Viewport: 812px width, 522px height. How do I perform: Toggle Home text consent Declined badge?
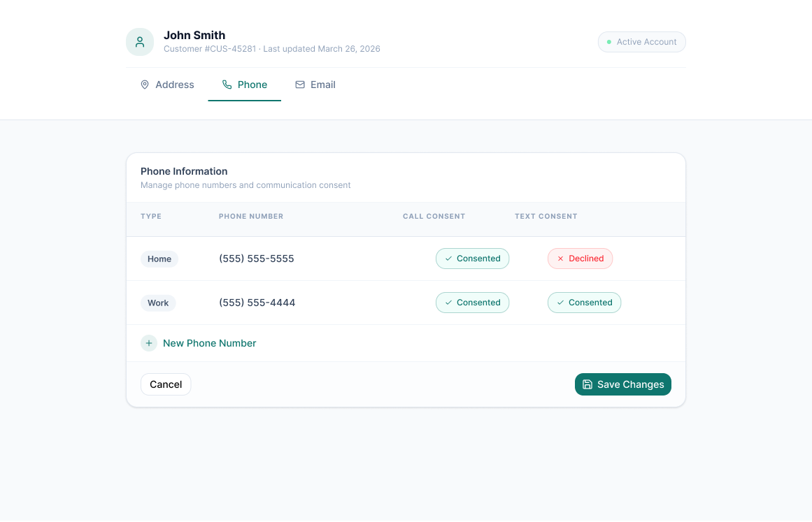[580, 259]
